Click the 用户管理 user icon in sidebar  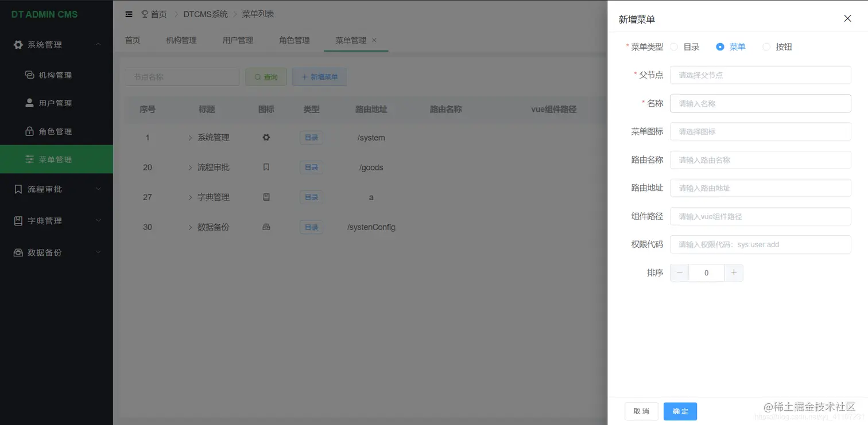click(30, 103)
